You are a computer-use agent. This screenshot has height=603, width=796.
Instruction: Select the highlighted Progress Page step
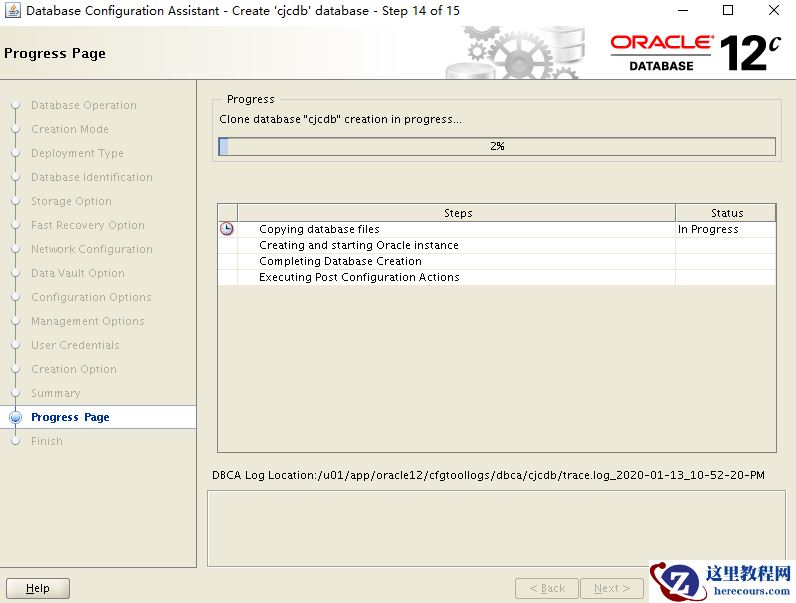pos(98,417)
